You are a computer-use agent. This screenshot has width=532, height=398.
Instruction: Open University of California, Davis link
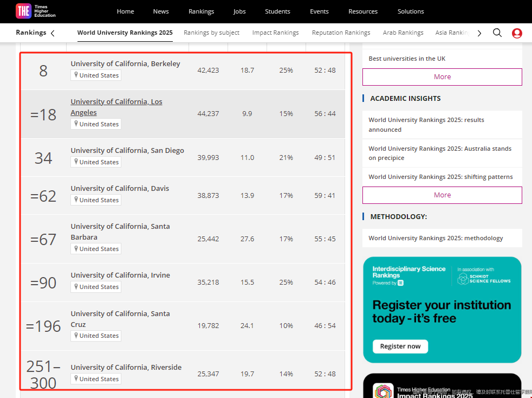coord(120,189)
